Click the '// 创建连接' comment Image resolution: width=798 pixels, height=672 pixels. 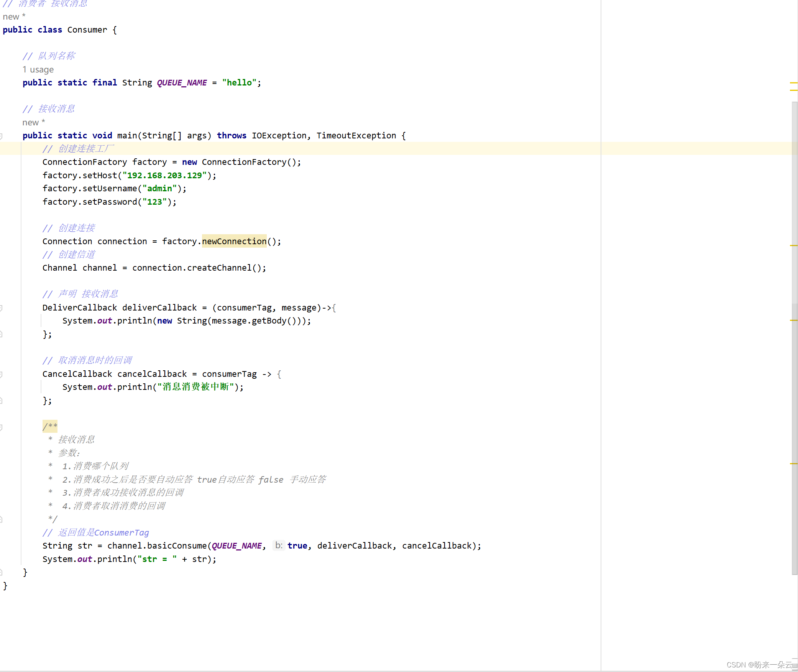click(x=69, y=228)
